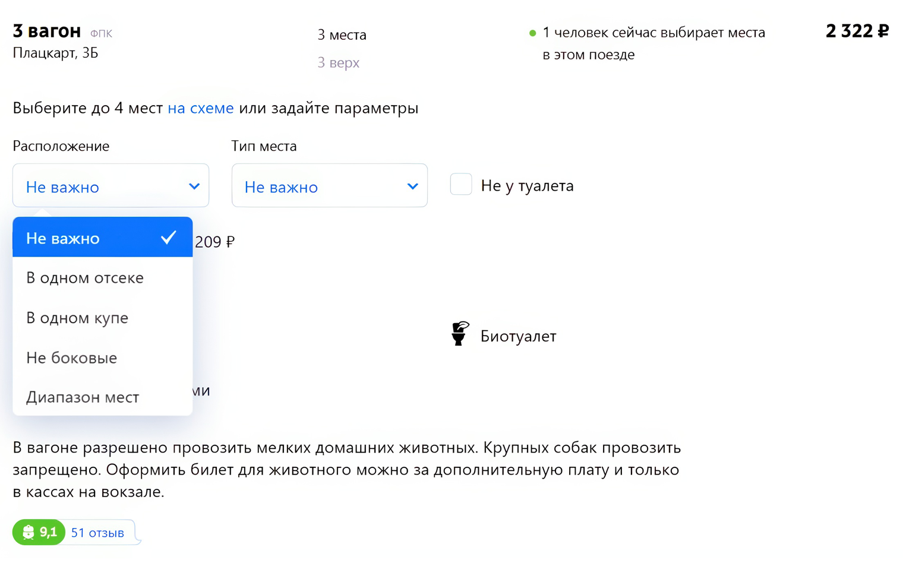Click the ФПК carrier label
The width and height of the screenshot is (903, 588).
click(101, 33)
